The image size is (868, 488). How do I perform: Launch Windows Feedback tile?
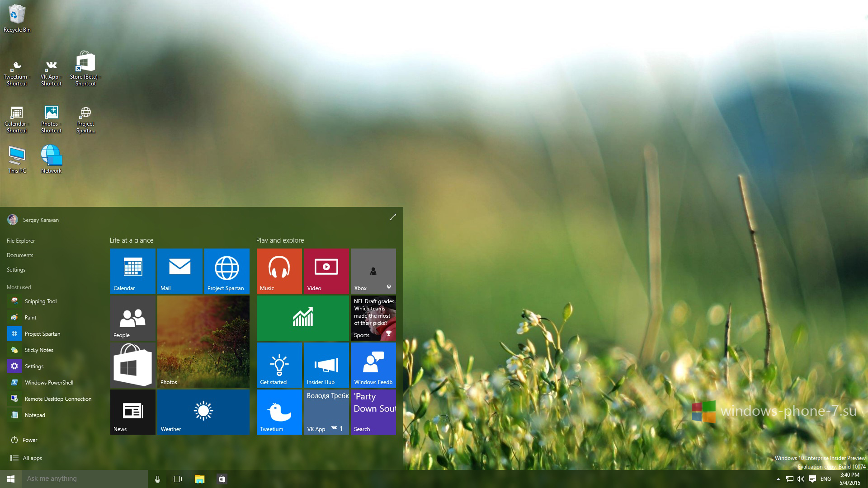[373, 365]
